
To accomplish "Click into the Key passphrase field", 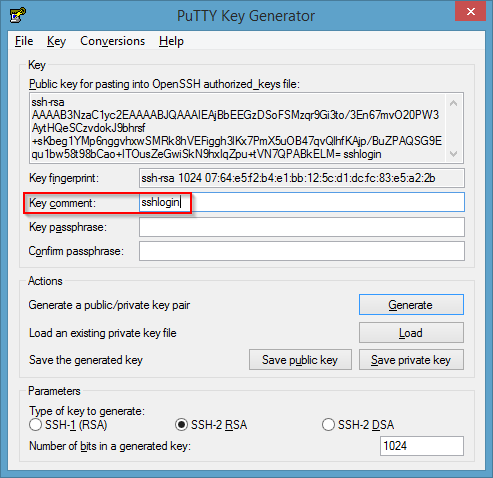I will [x=302, y=227].
